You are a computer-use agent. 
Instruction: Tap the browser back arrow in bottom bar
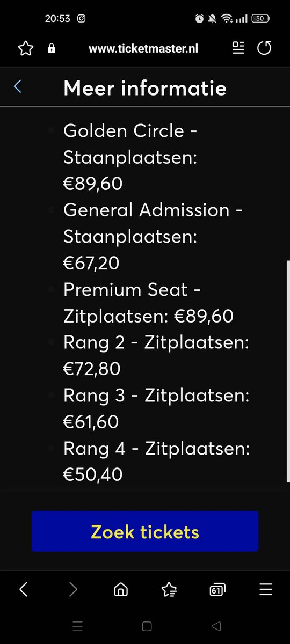tap(24, 590)
